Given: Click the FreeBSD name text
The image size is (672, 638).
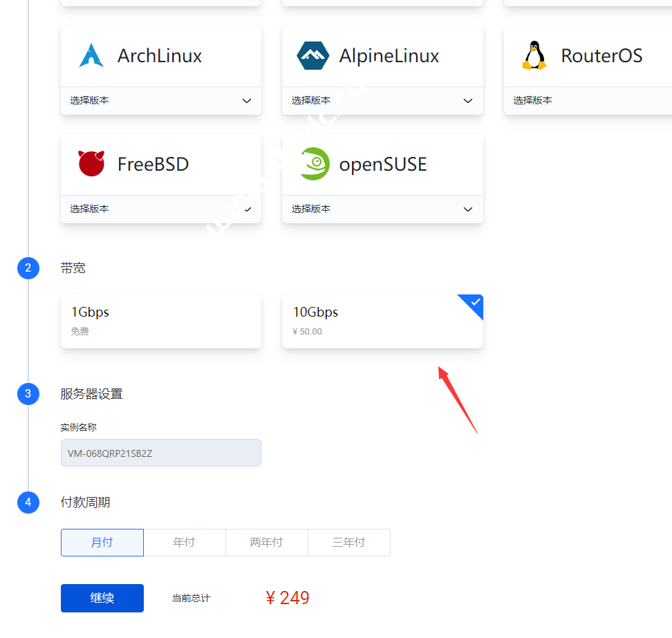Looking at the screenshot, I should (x=153, y=164).
